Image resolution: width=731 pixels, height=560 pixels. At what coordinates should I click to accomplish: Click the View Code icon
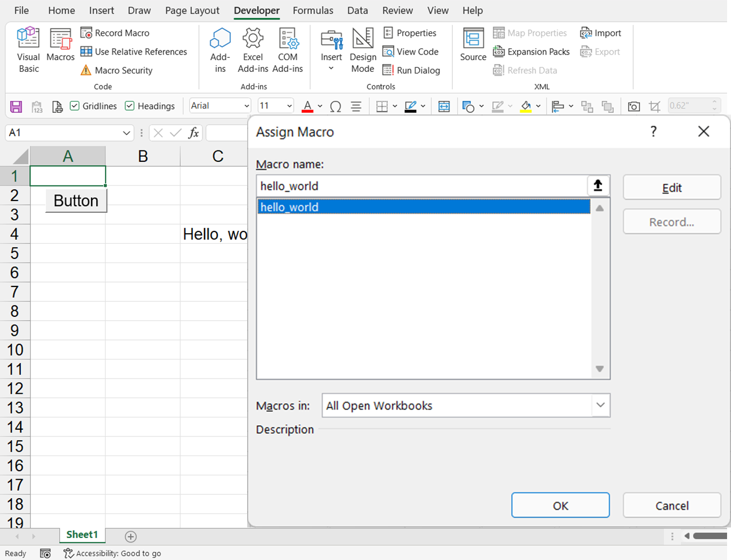(x=388, y=52)
